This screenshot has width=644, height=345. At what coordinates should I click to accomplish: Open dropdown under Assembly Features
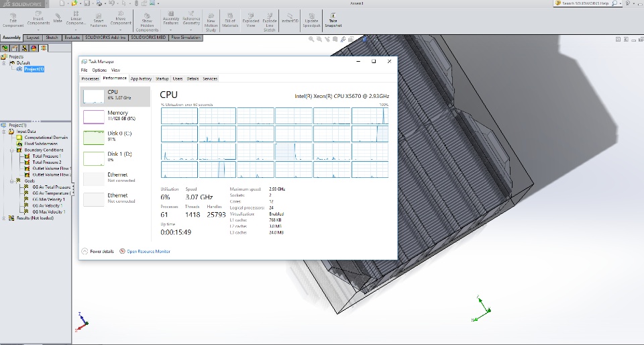pos(171,30)
